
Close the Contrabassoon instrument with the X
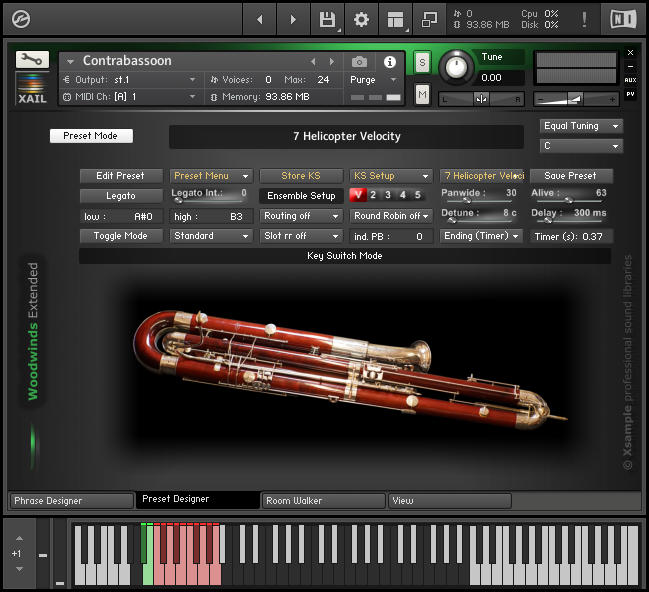point(630,53)
